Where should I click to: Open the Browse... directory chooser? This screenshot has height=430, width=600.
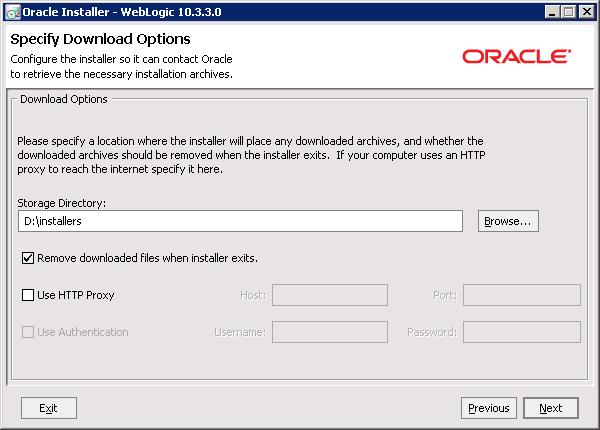(x=508, y=221)
